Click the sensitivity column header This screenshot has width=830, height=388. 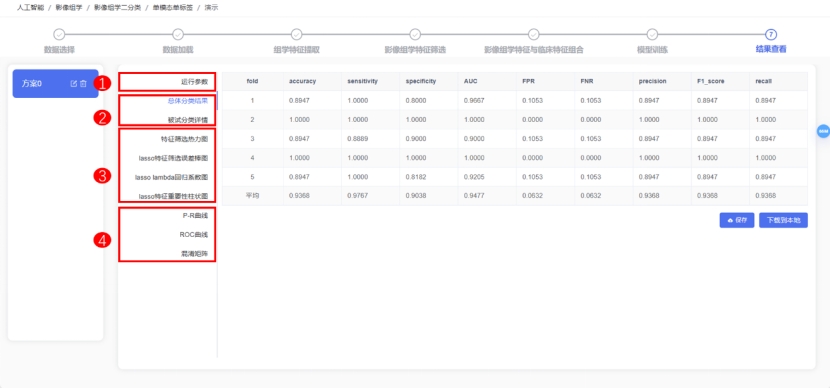tap(362, 82)
